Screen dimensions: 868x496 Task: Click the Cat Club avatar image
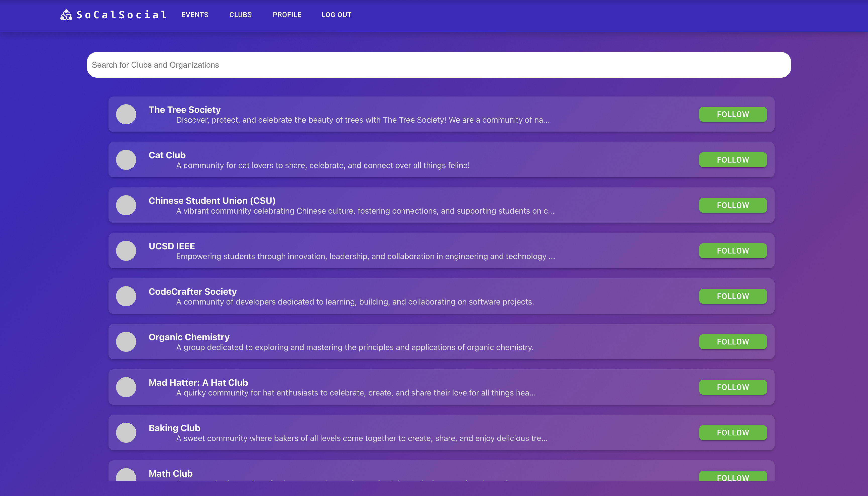(126, 159)
